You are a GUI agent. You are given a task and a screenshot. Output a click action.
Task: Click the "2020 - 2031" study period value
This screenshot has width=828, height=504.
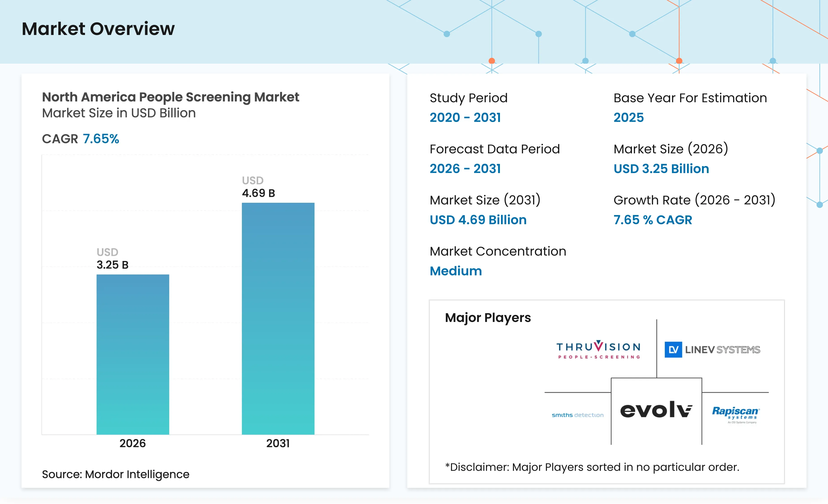tap(465, 118)
